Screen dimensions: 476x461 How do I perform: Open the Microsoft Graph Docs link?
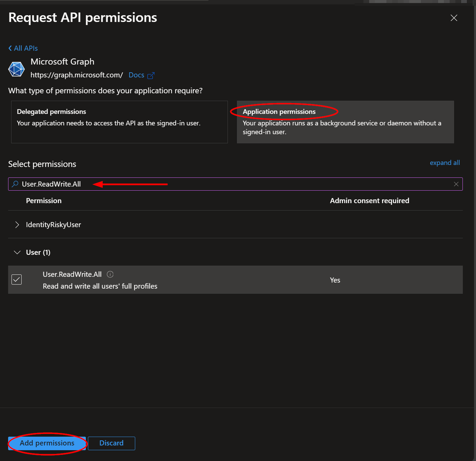point(136,75)
